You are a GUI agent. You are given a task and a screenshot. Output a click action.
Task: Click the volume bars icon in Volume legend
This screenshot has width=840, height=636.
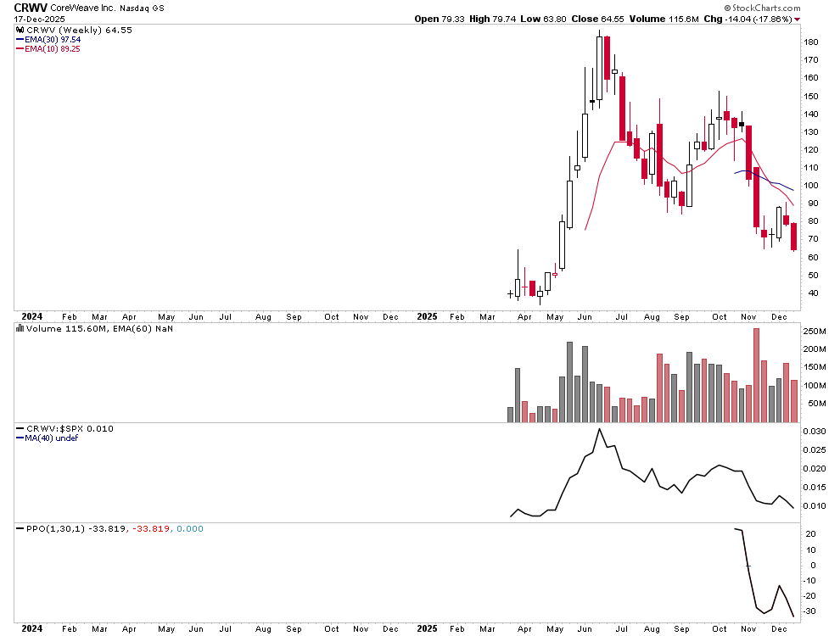[20, 328]
